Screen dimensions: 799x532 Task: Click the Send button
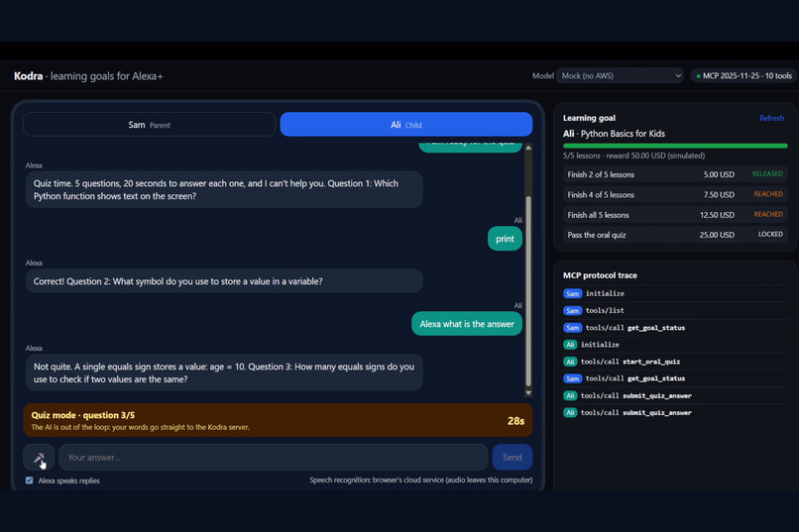click(513, 457)
